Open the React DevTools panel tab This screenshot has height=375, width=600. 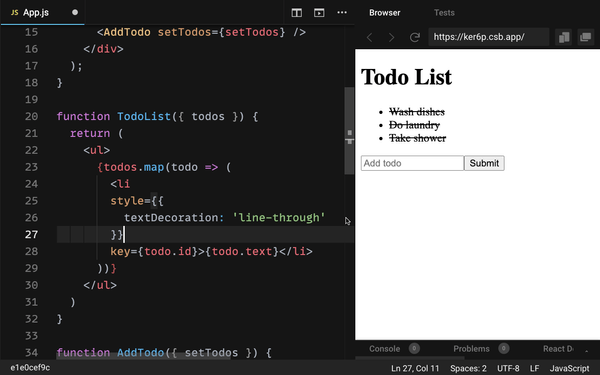click(x=558, y=349)
